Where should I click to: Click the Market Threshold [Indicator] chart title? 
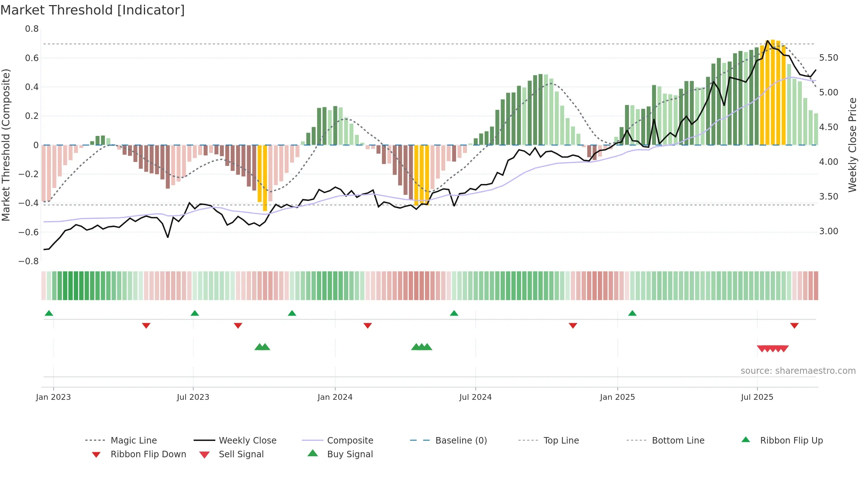point(93,10)
